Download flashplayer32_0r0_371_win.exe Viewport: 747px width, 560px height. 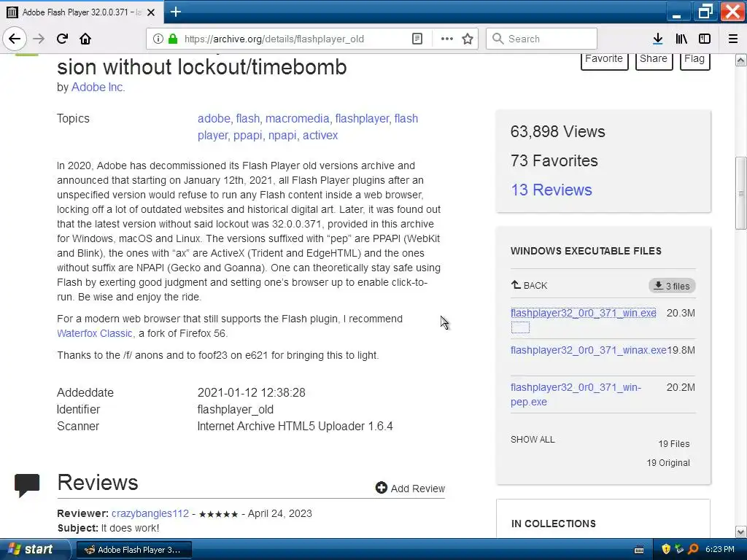pyautogui.click(x=583, y=313)
